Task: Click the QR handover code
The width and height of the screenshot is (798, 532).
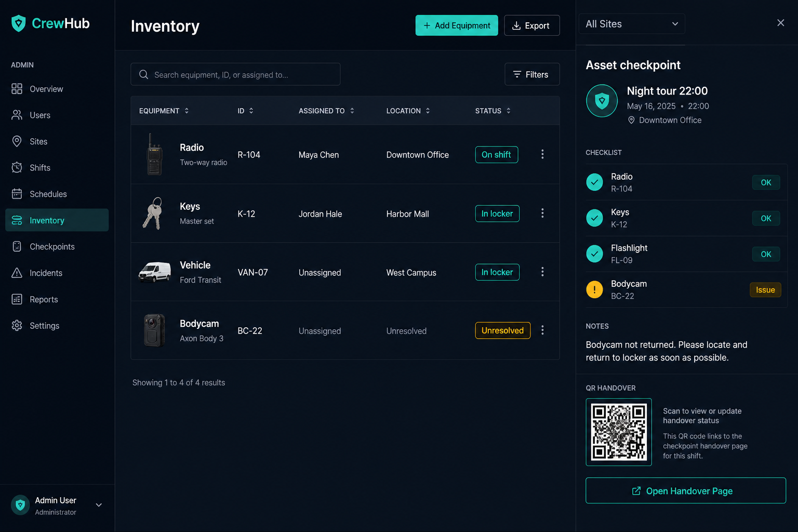Action: point(619,432)
